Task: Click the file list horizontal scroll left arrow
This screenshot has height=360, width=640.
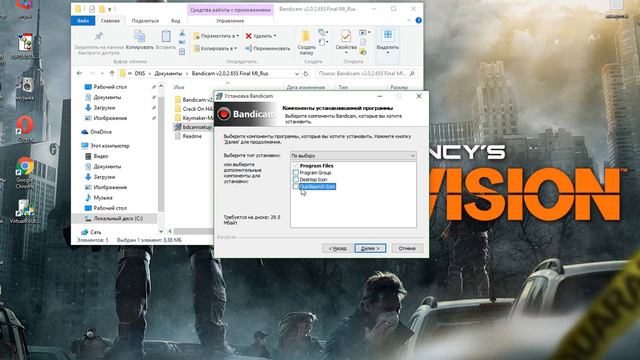Action: 170,231
